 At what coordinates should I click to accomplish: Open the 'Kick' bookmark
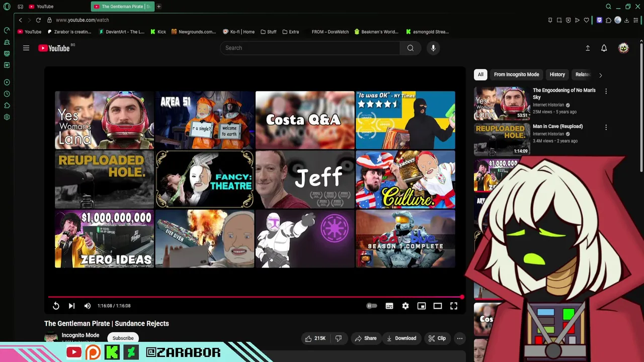point(158,32)
